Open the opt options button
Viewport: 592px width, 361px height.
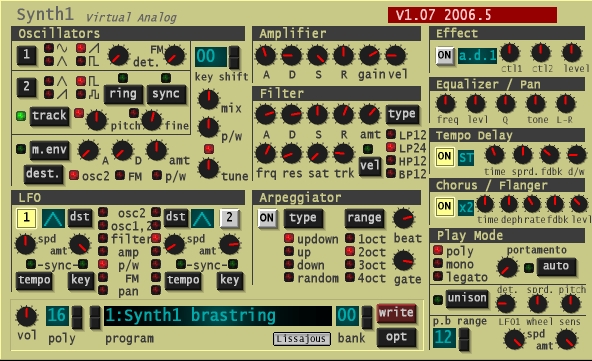(x=396, y=337)
